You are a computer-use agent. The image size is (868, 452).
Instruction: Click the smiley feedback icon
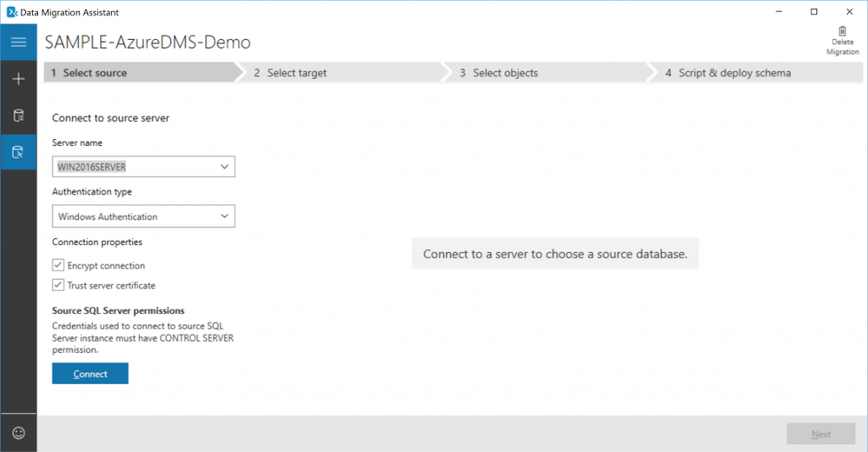point(18,433)
